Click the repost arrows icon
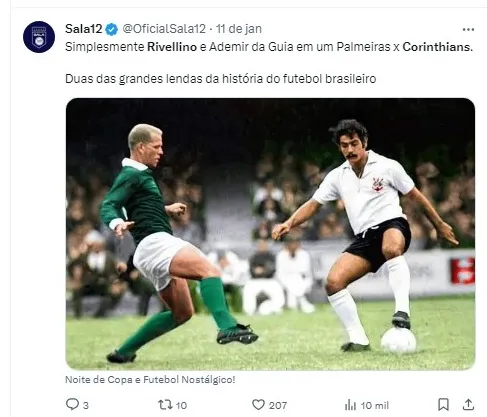Viewport: 487px width, 417px height. click(165, 405)
